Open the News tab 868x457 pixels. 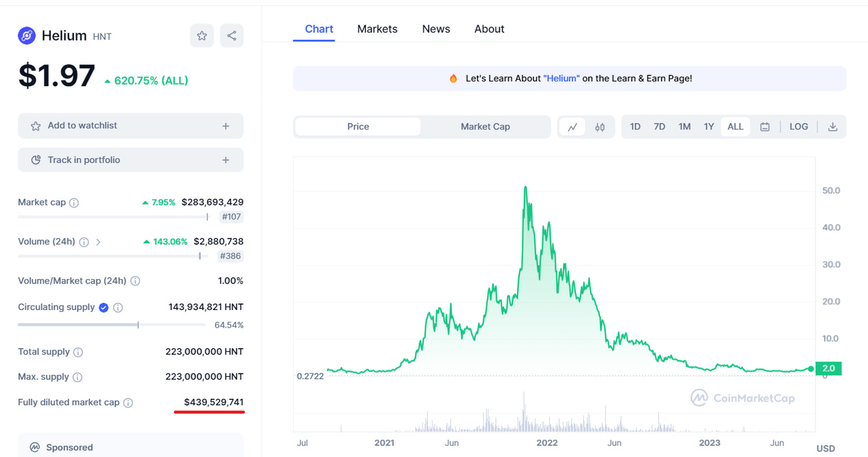tap(436, 29)
